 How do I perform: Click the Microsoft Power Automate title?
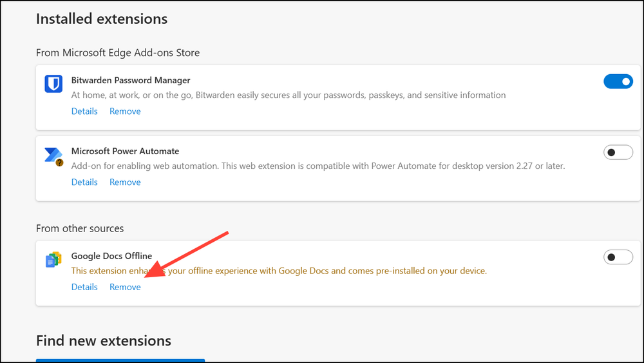tap(126, 151)
